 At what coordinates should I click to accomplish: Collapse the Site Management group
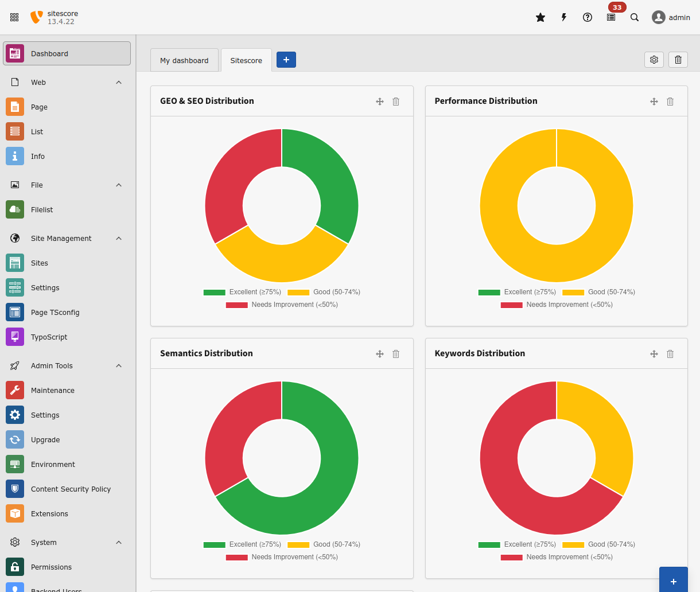(119, 238)
